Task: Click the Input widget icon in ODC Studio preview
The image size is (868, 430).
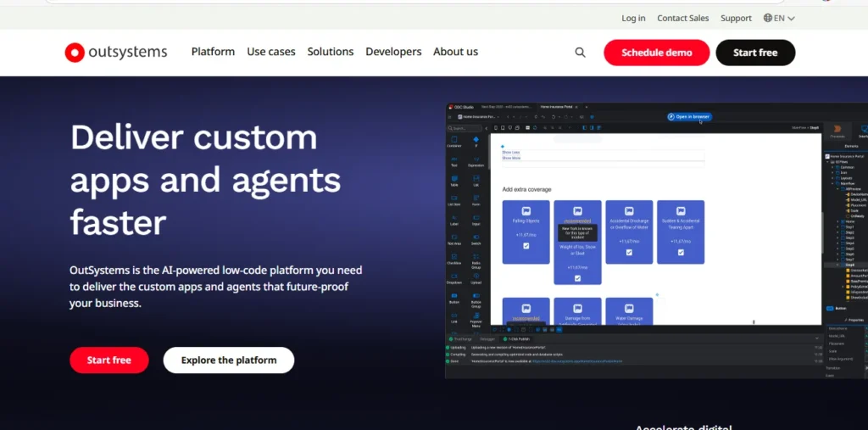Action: point(476,217)
